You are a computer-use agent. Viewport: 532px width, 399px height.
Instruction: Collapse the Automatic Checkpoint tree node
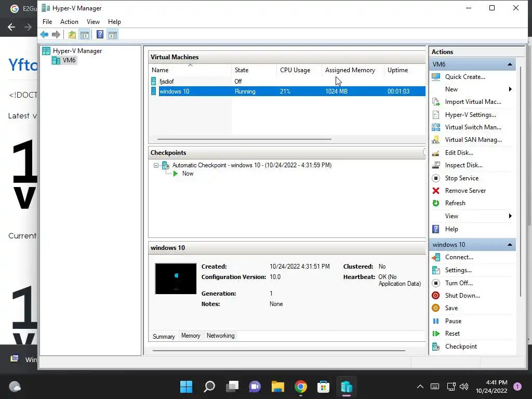(156, 166)
